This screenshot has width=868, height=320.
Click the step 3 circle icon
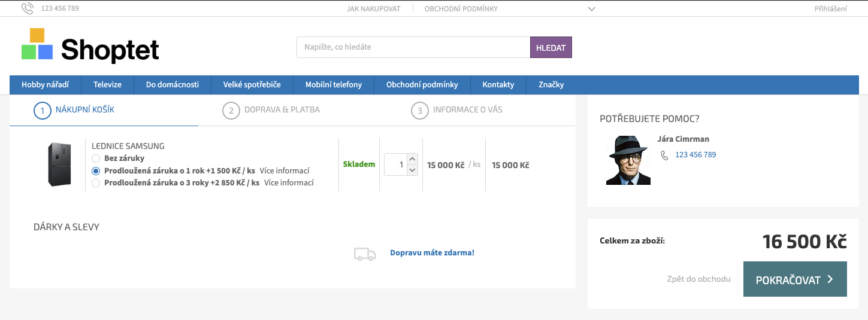[419, 111]
